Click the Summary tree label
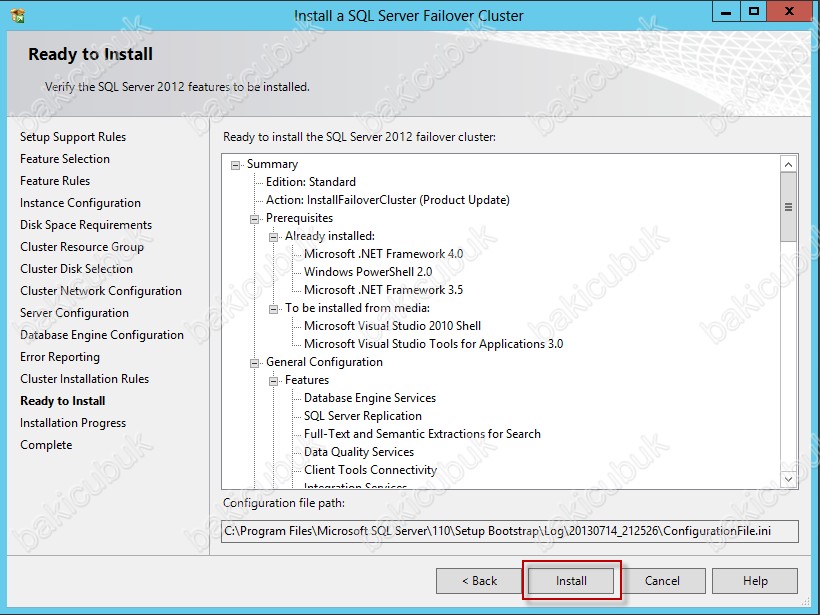 [x=272, y=164]
